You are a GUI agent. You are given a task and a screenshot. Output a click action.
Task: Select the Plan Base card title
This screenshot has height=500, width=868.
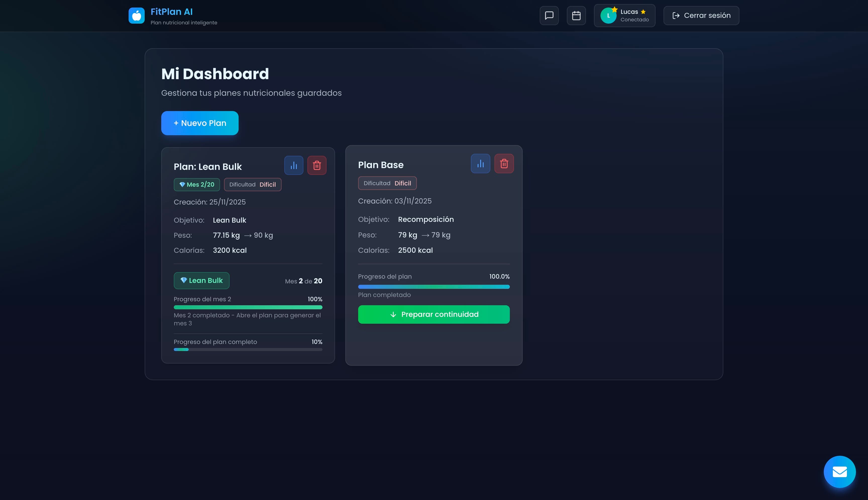point(381,165)
